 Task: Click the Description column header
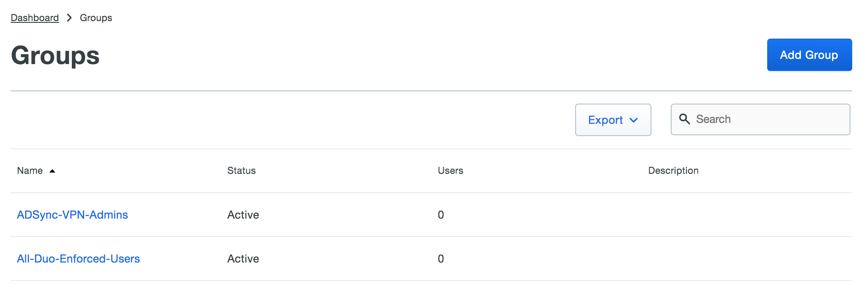click(x=673, y=171)
